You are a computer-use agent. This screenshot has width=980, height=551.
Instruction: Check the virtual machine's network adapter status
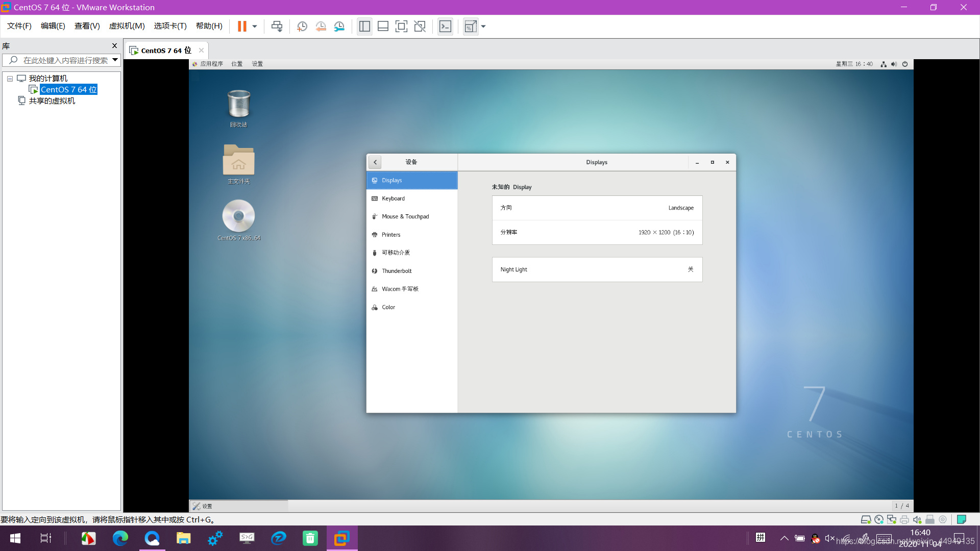point(892,519)
